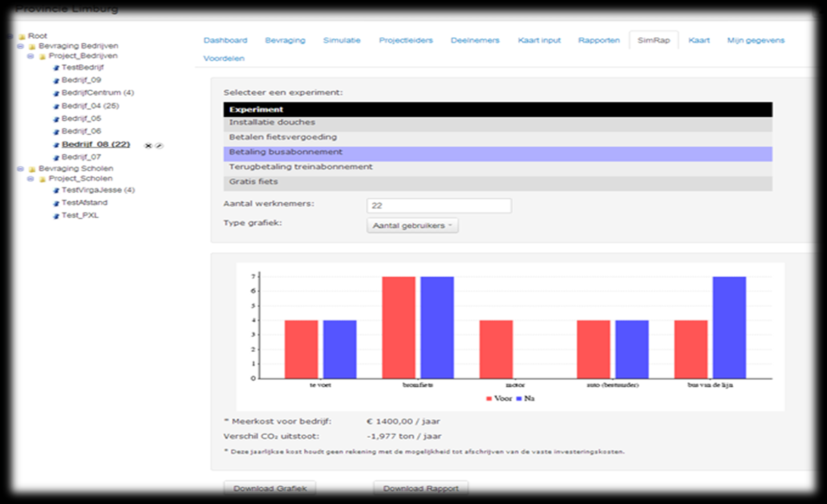Select the Deelnemers tab

(x=475, y=40)
